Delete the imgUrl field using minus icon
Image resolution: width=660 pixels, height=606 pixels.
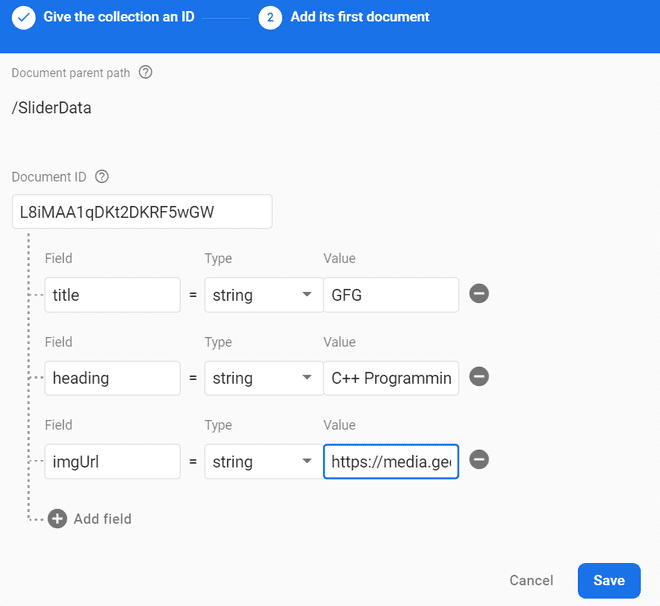(479, 460)
